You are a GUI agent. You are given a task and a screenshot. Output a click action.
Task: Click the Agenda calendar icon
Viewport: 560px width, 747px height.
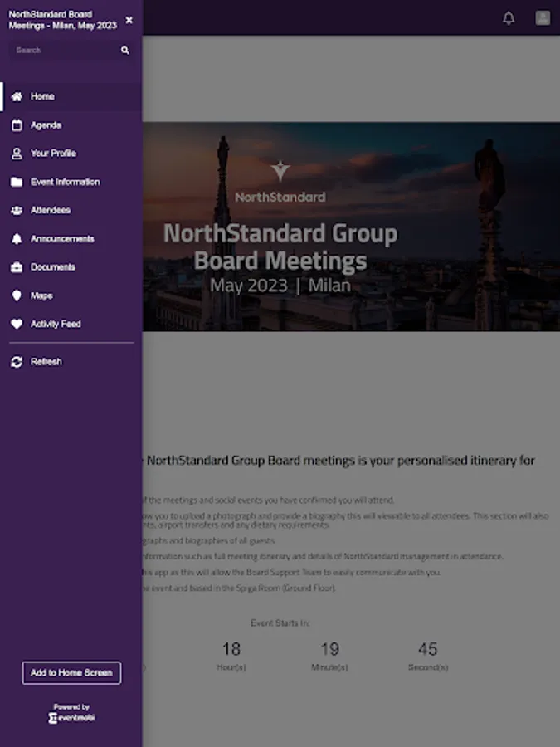17,125
